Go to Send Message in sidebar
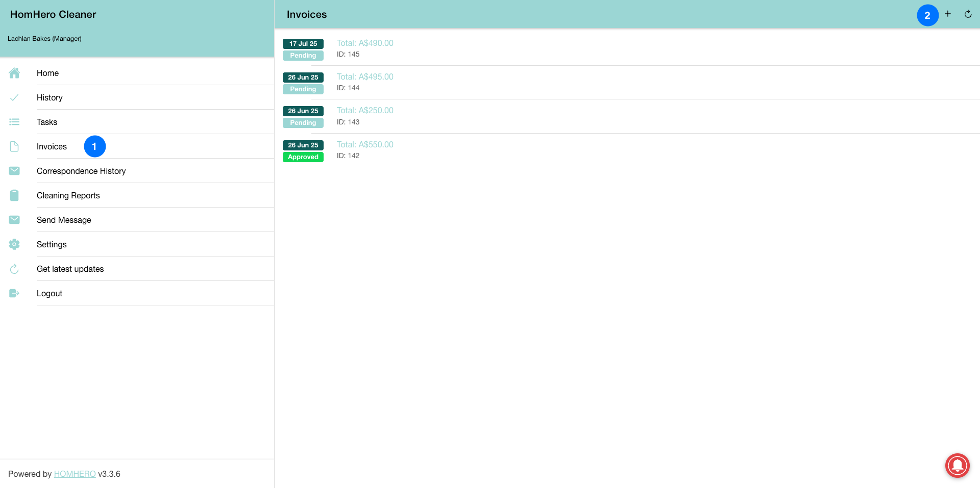Viewport: 980px width, 488px height. click(x=64, y=220)
